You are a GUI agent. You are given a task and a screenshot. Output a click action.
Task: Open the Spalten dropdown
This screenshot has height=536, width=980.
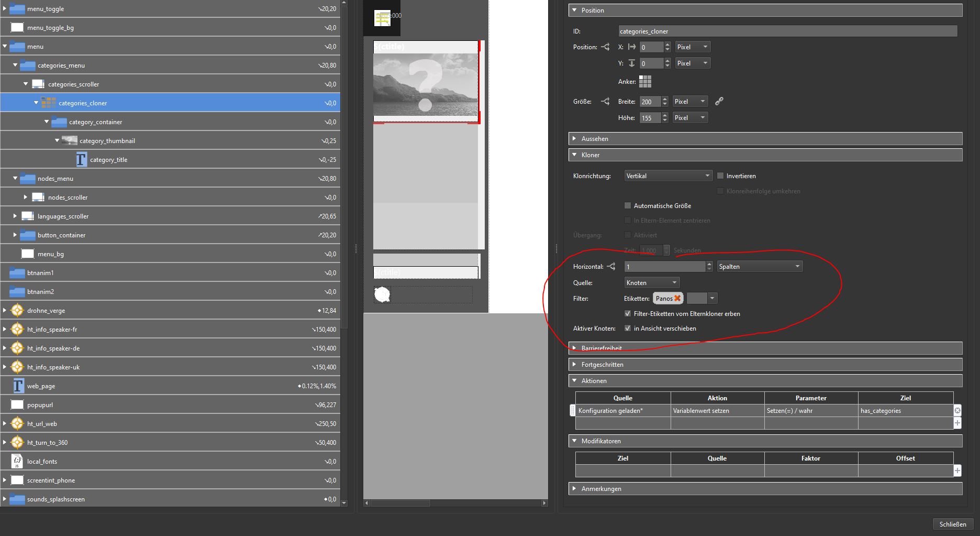coord(760,266)
